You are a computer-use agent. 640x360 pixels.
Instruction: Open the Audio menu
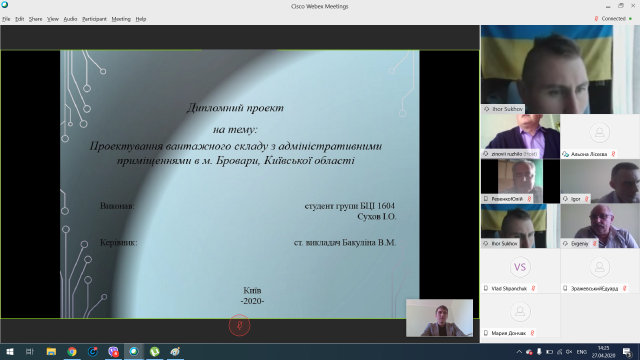pyautogui.click(x=70, y=19)
